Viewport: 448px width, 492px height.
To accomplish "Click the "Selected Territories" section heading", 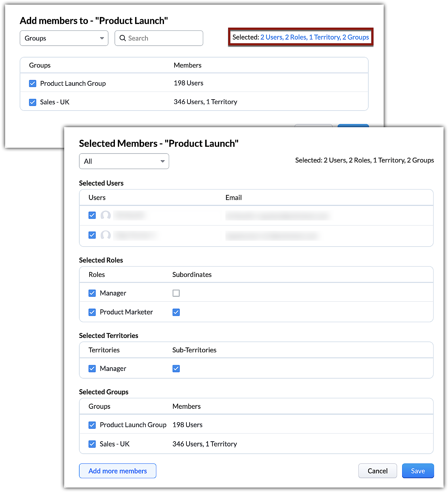I will pyautogui.click(x=109, y=336).
